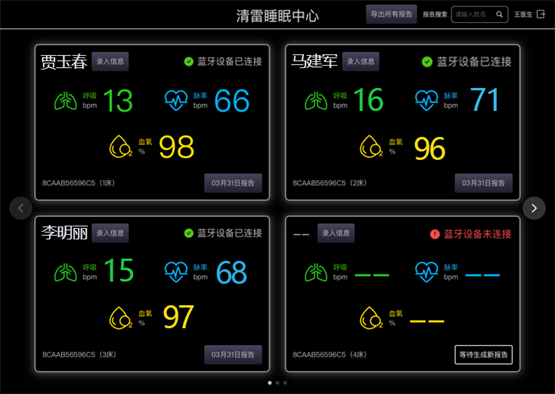The width and height of the screenshot is (555, 394).
Task: Click respiration value 15
Action: pyautogui.click(x=119, y=270)
